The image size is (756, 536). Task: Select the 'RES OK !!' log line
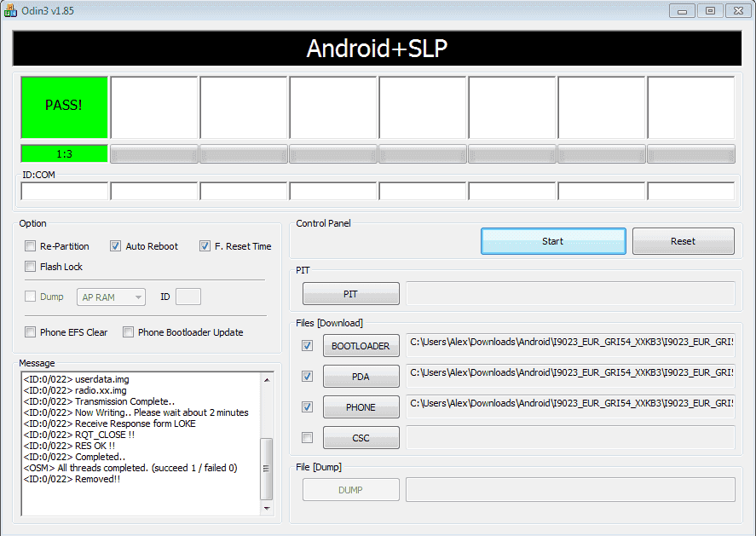pyautogui.click(x=69, y=446)
